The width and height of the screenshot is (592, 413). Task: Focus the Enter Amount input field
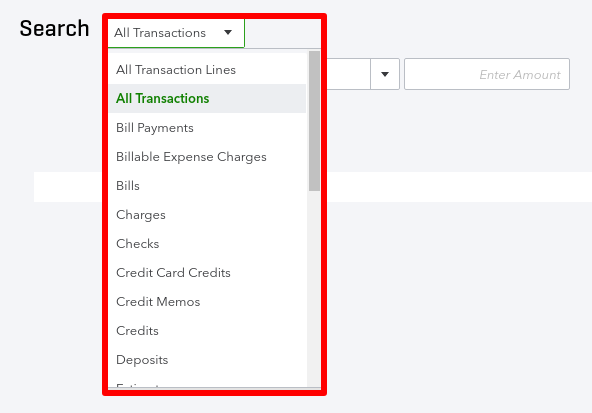[487, 74]
